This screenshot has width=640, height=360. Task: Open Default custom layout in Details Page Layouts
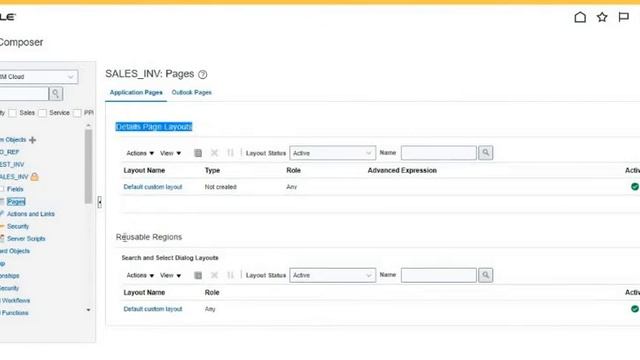click(x=153, y=187)
